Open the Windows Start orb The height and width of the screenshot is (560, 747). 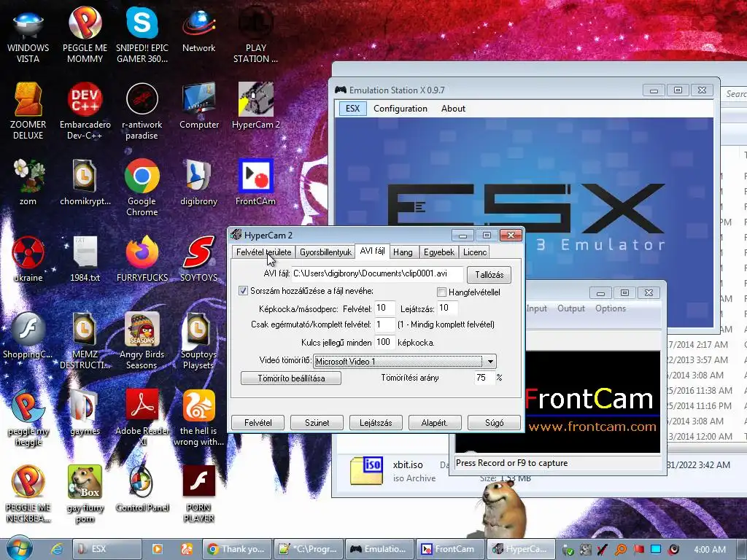pyautogui.click(x=19, y=548)
